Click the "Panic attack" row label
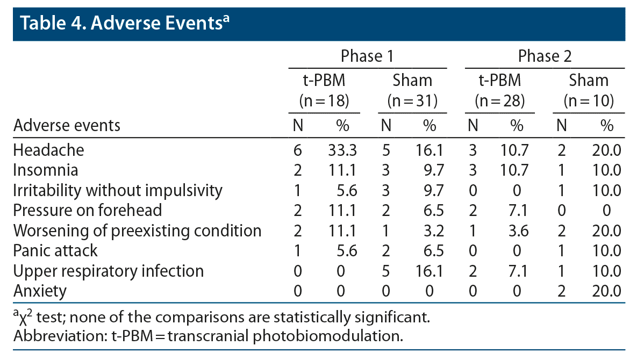Image resolution: width=644 pixels, height=360 pixels. (x=56, y=250)
